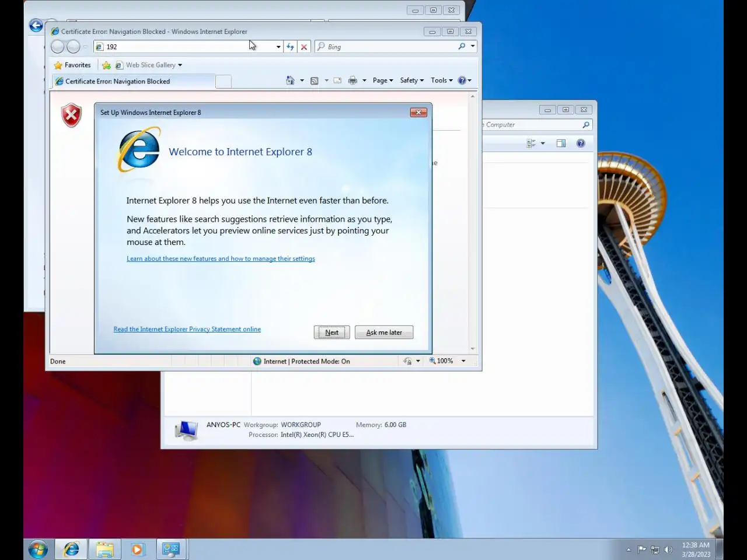The height and width of the screenshot is (560, 747).
Task: Launch Windows Media Player from taskbar
Action: pos(138,549)
